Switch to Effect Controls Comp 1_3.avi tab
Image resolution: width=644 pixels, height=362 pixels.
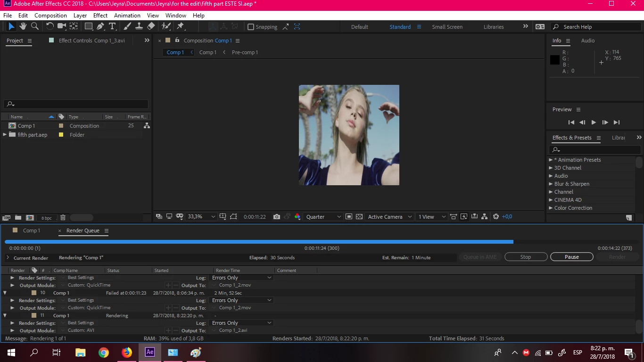[x=91, y=41]
